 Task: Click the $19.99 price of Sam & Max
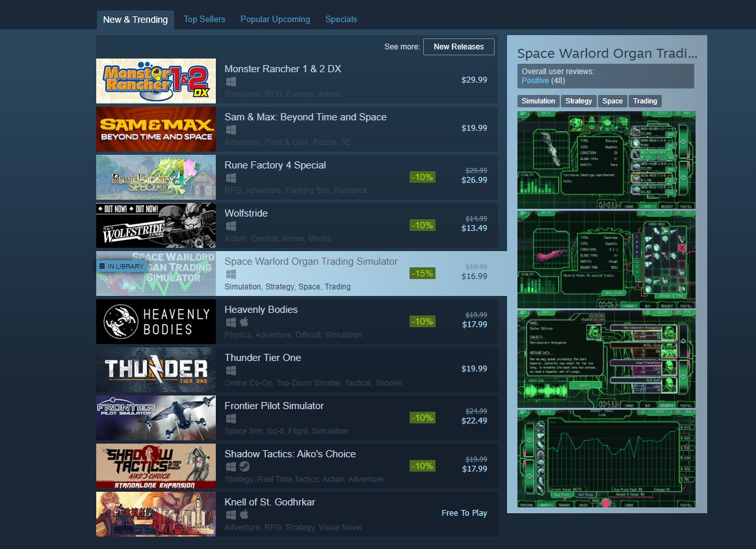[474, 128]
